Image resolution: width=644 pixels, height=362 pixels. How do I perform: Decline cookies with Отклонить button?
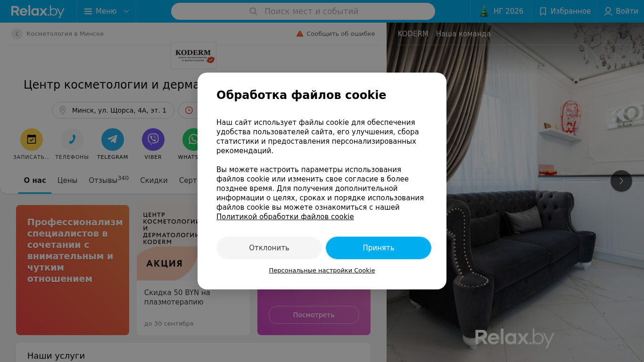coord(269,248)
